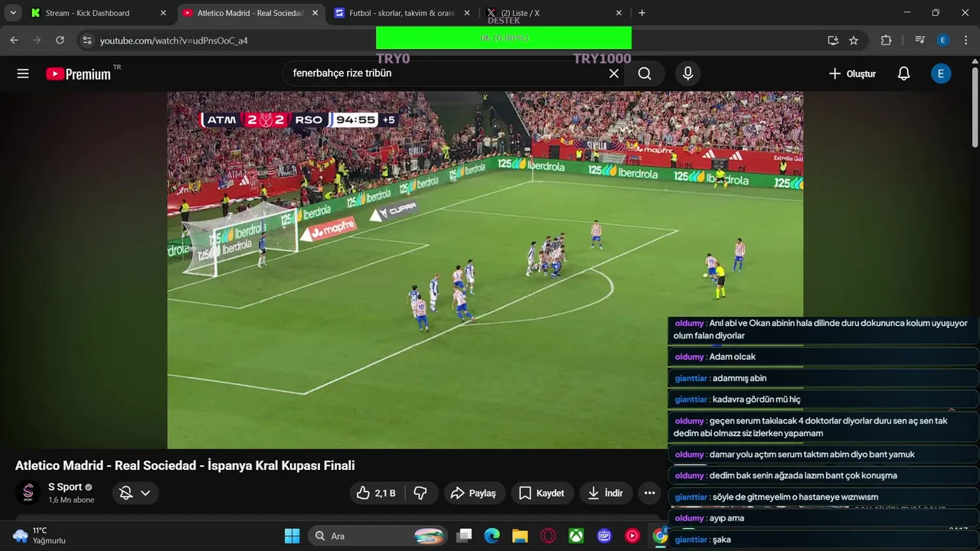The width and height of the screenshot is (980, 551).
Task: Open more actions three-dot menu under video
Action: coord(649,494)
